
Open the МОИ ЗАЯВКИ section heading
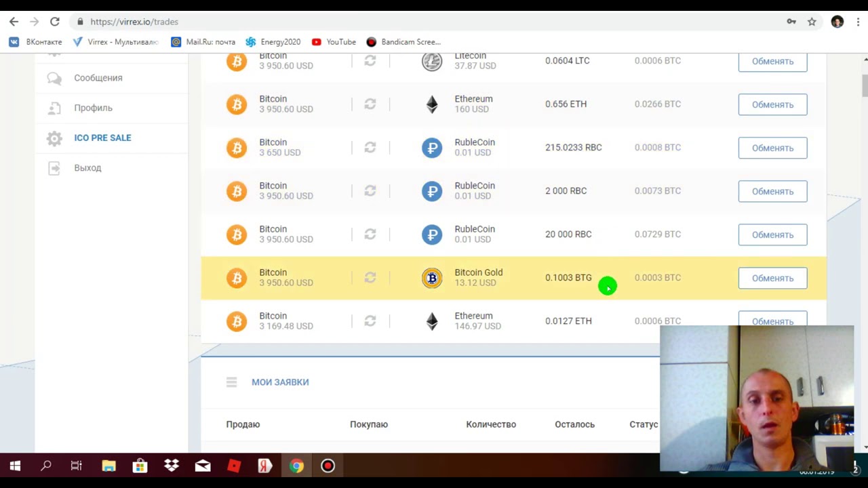[x=280, y=382]
